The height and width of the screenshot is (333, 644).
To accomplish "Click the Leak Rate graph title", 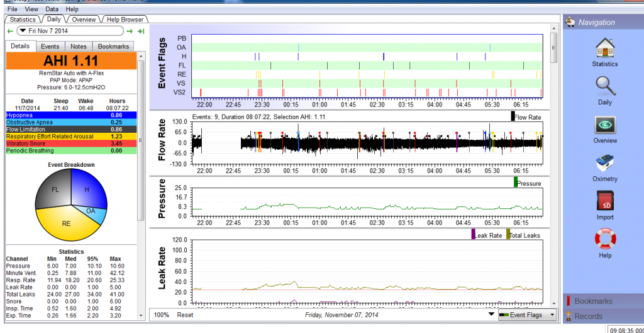I will click(162, 268).
